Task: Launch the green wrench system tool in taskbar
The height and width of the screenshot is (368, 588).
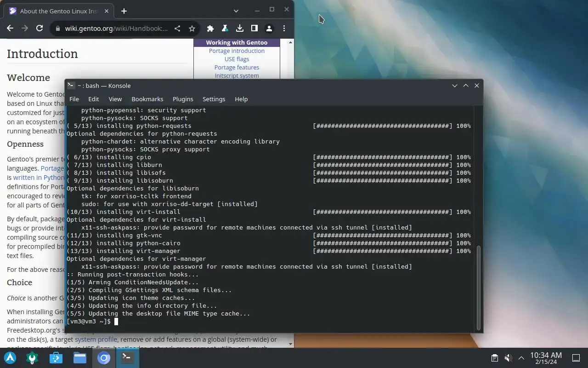Action: (32, 358)
